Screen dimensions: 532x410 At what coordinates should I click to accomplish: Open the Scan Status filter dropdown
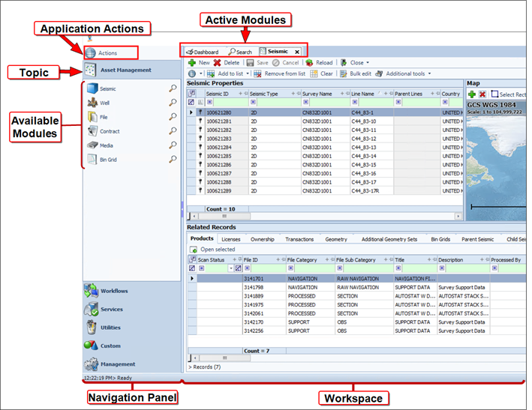[x=231, y=268]
